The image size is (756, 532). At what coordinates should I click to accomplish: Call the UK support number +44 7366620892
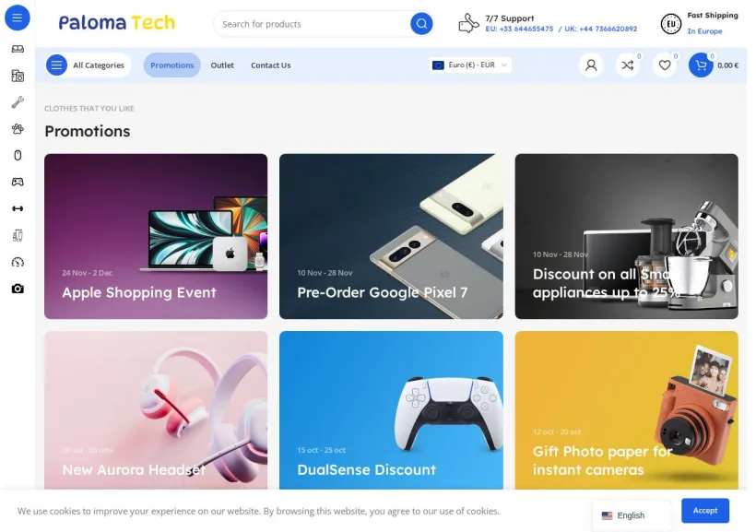601,29
